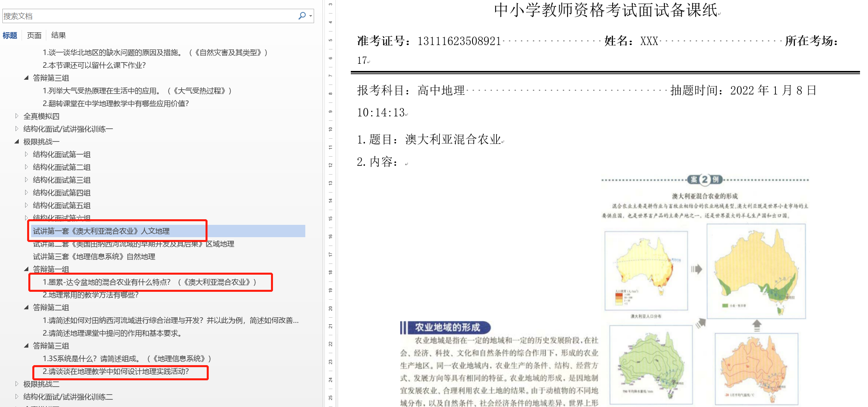Screen dimensions: 868x407
Task: Switch to the 页面 tab
Action: (x=34, y=35)
